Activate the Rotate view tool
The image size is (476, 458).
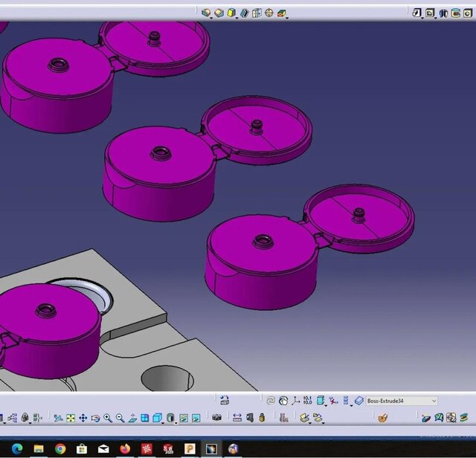[x=95, y=419]
